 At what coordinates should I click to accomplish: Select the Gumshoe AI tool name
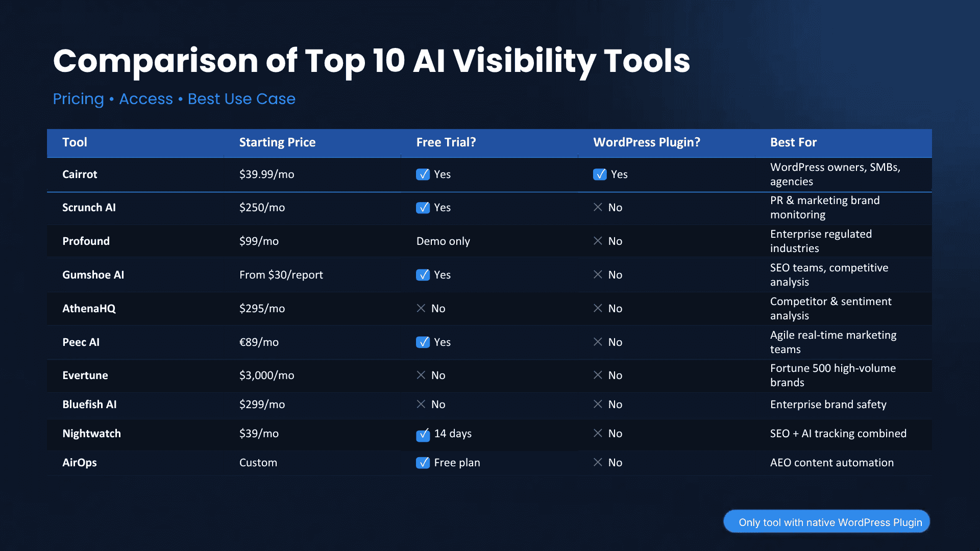[x=93, y=275]
